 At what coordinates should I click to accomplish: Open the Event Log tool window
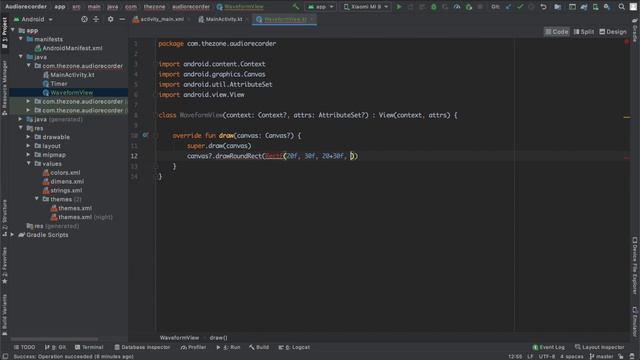point(548,347)
